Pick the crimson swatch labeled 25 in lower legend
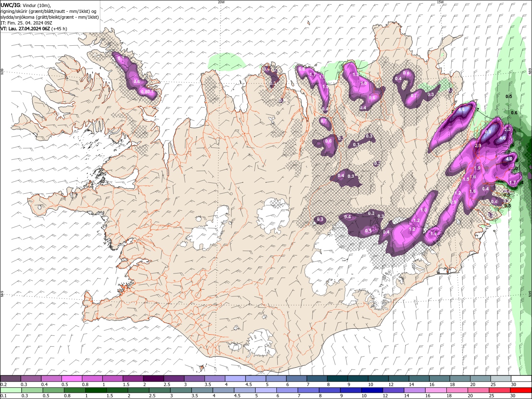The image size is (532, 399). click(x=500, y=390)
